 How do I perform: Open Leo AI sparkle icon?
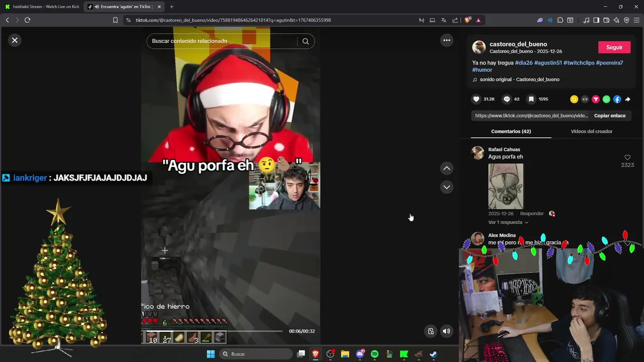[616, 20]
